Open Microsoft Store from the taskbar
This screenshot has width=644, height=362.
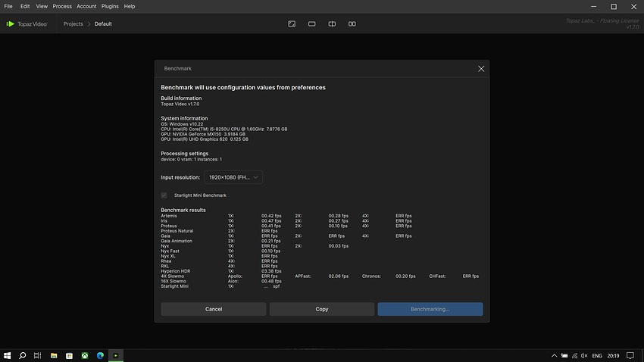(x=69, y=355)
